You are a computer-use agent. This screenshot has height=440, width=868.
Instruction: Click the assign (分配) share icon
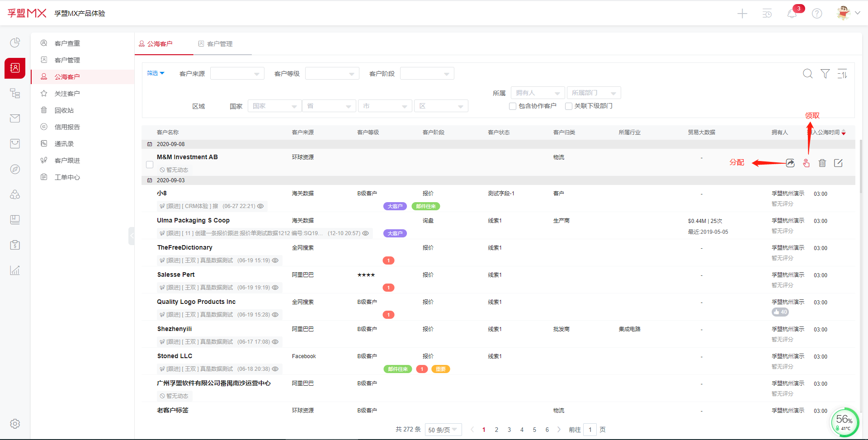point(790,163)
